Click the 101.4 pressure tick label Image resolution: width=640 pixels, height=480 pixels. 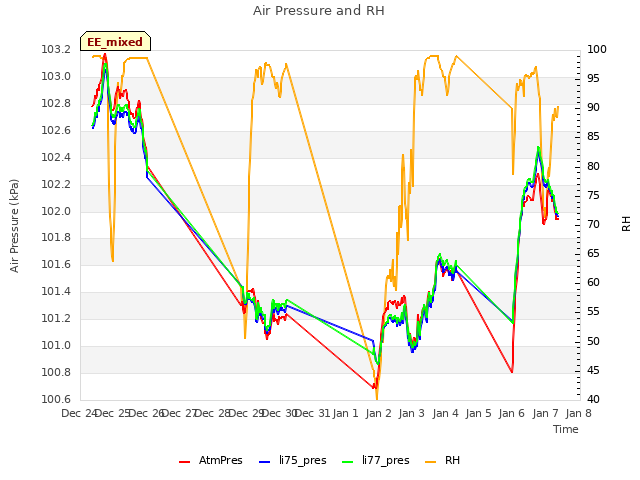tap(56, 291)
